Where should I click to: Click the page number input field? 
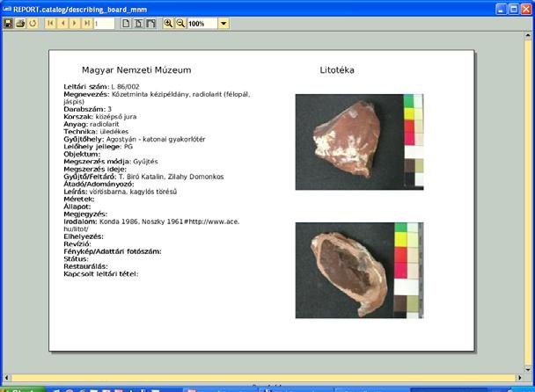click(x=104, y=24)
